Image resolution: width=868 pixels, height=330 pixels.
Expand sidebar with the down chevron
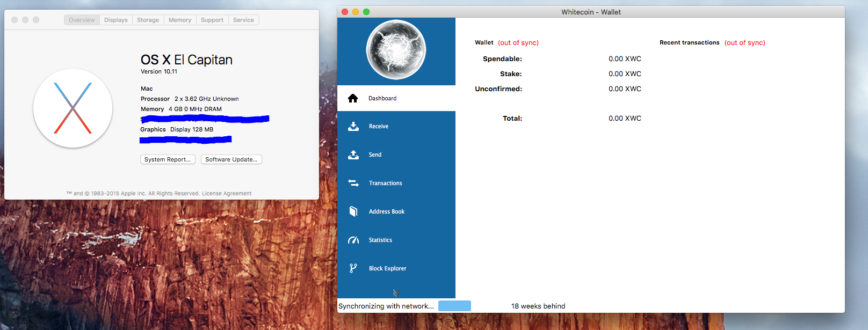coord(396,293)
